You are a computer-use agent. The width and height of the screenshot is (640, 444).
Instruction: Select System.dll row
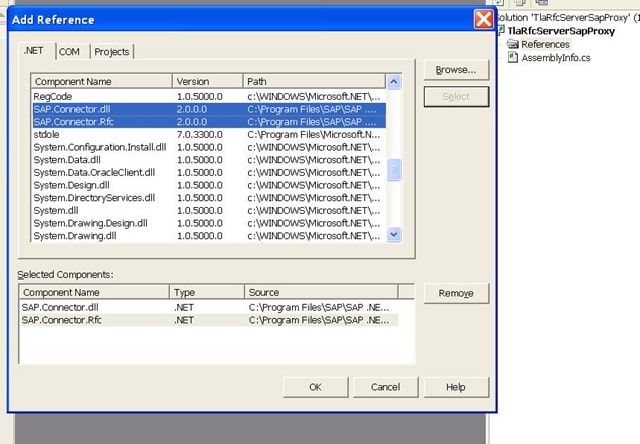209,211
